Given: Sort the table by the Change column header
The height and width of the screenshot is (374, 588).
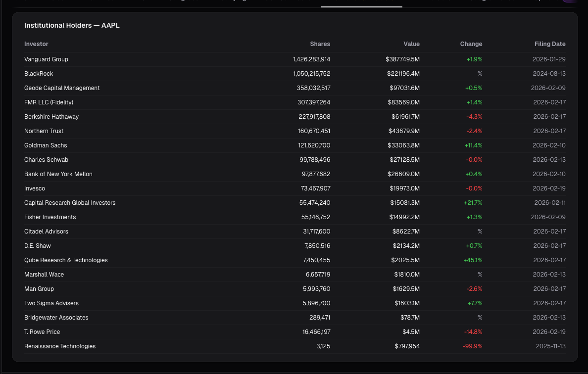Looking at the screenshot, I should click(x=471, y=44).
